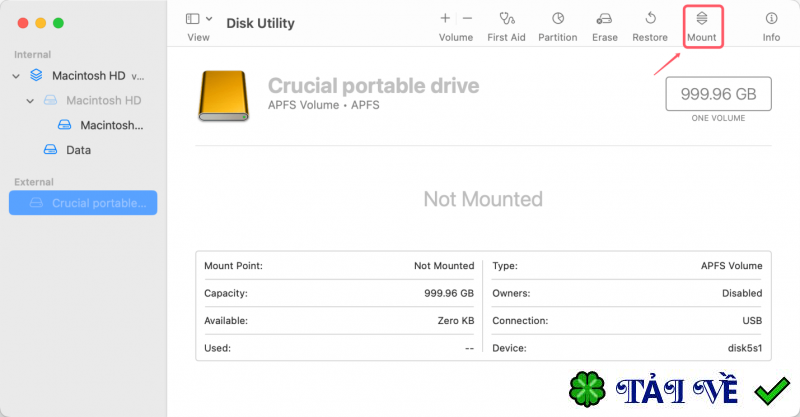The width and height of the screenshot is (800, 417).
Task: Select Crucial portable drive in sidebar
Action: coord(83,203)
